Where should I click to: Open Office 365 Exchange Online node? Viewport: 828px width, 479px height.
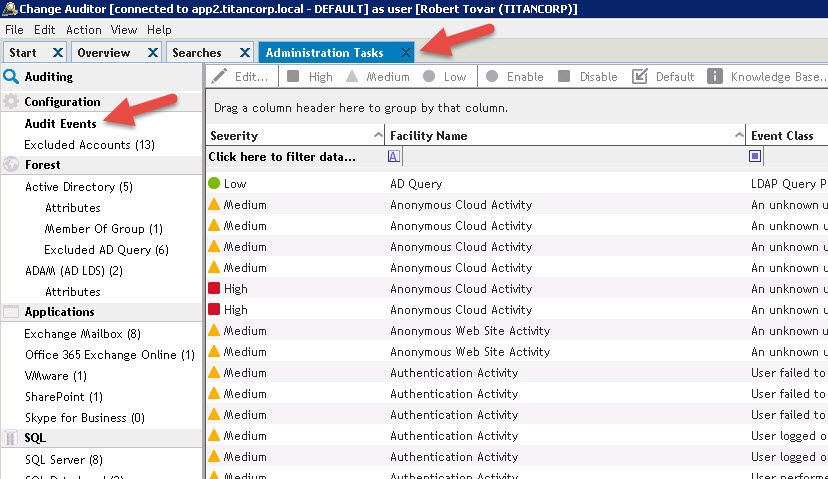tap(109, 355)
